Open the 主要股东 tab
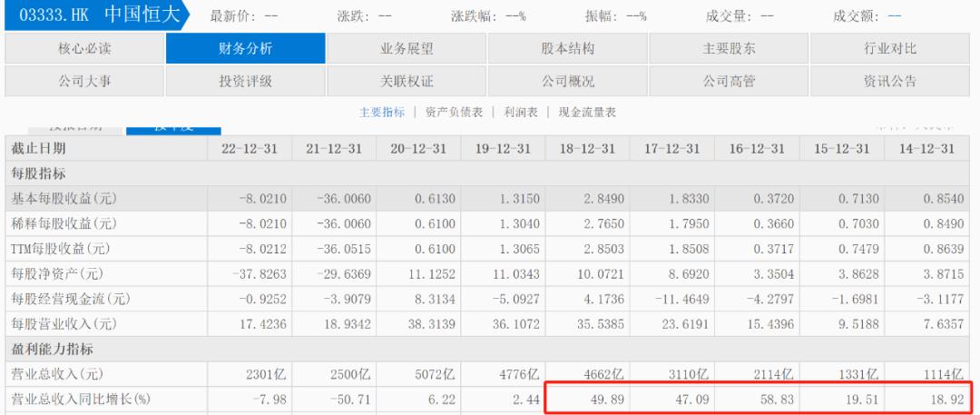 pyautogui.click(x=729, y=48)
